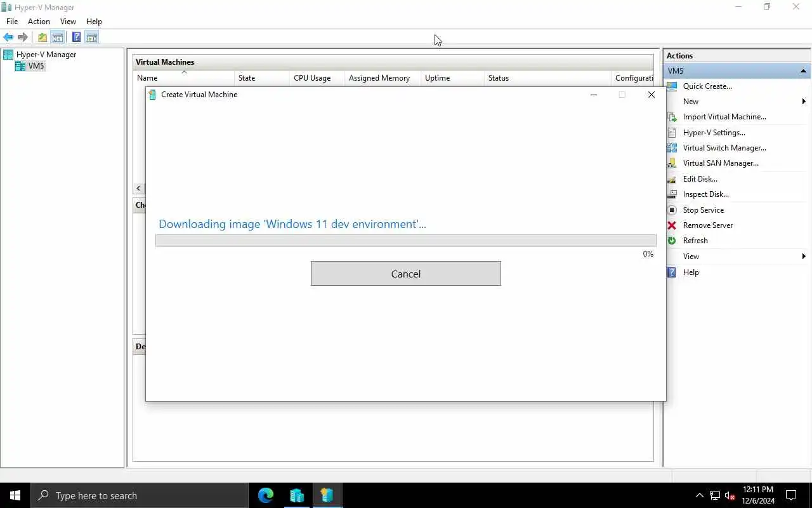Sort virtual machines by Name column

(184, 78)
